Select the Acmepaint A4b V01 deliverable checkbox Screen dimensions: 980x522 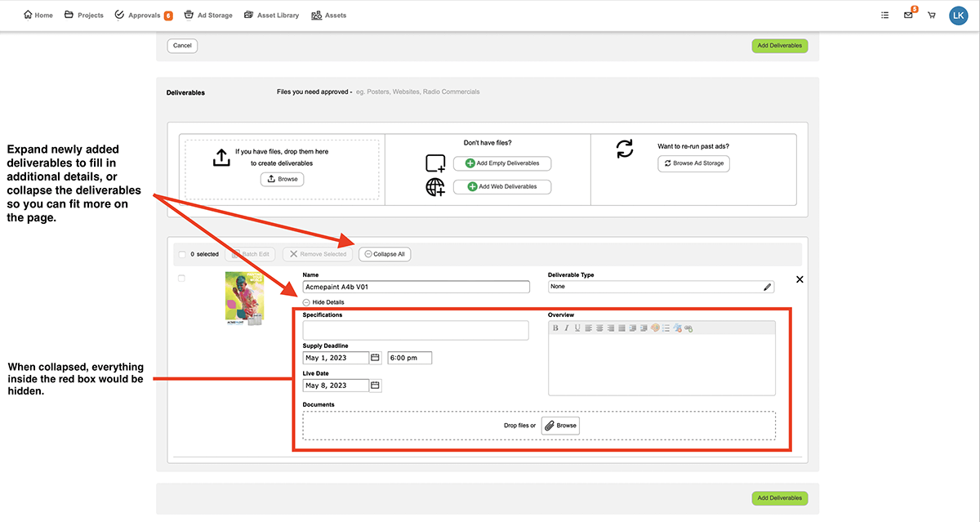pos(183,279)
